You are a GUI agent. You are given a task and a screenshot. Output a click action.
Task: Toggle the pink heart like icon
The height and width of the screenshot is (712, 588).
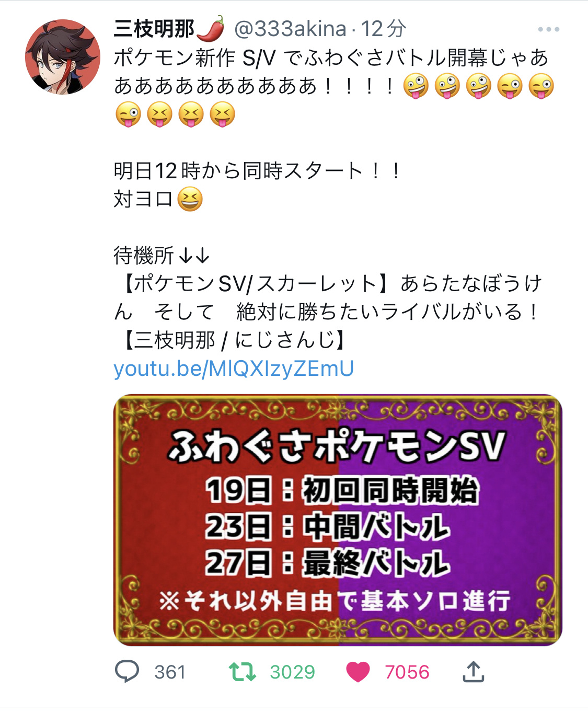[x=358, y=672]
